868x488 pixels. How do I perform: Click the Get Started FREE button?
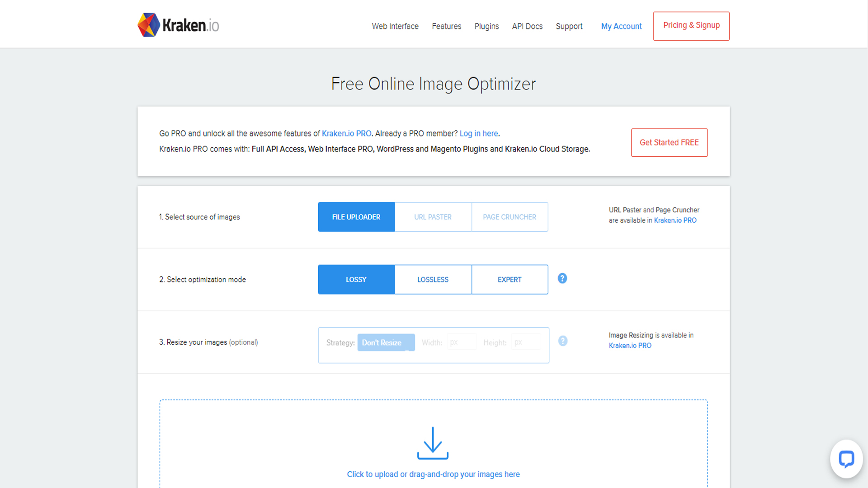point(669,142)
